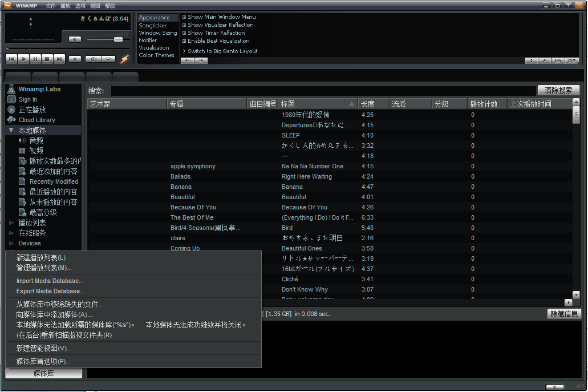Click the song seek bar
The image size is (588, 392).
67,49
